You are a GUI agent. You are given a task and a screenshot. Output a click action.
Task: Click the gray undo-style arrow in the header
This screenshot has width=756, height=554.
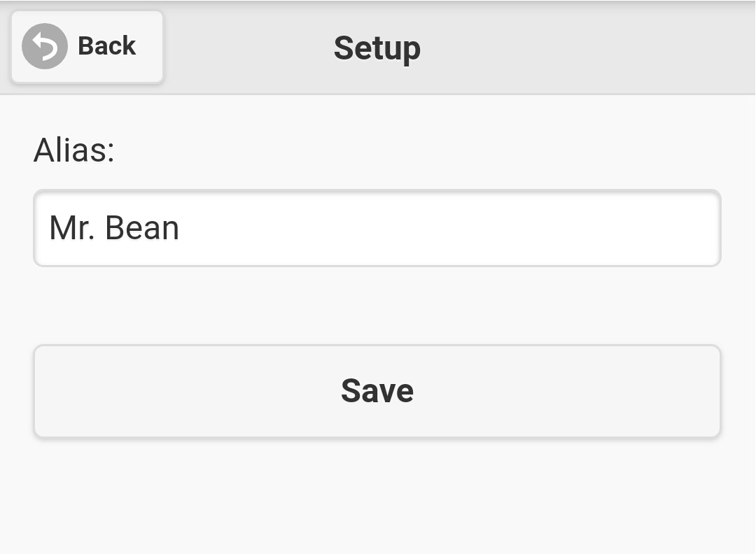click(x=45, y=46)
